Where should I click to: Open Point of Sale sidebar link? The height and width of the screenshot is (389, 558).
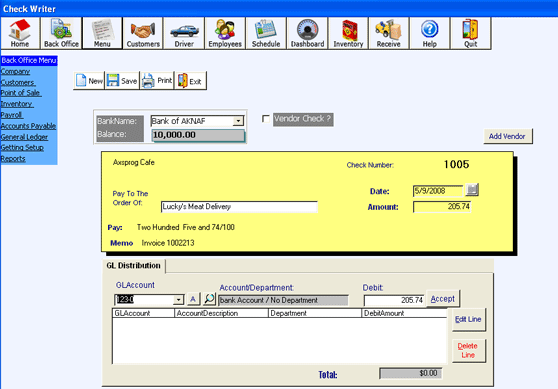pyautogui.click(x=21, y=93)
